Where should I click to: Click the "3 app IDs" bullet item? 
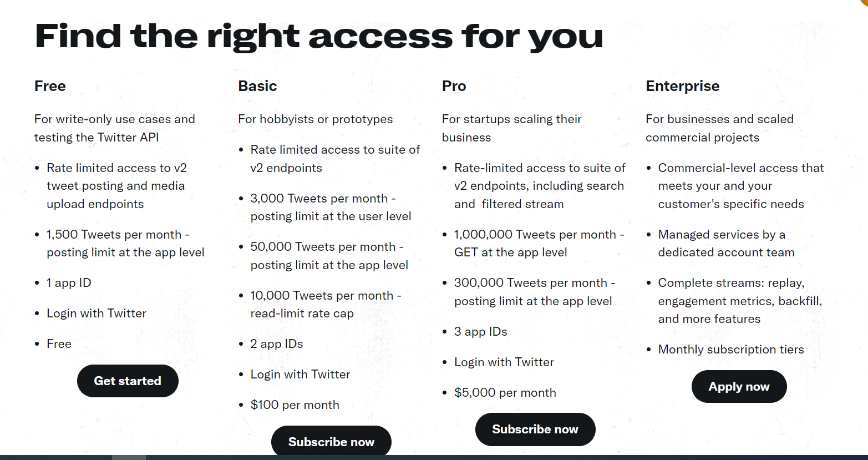(480, 331)
